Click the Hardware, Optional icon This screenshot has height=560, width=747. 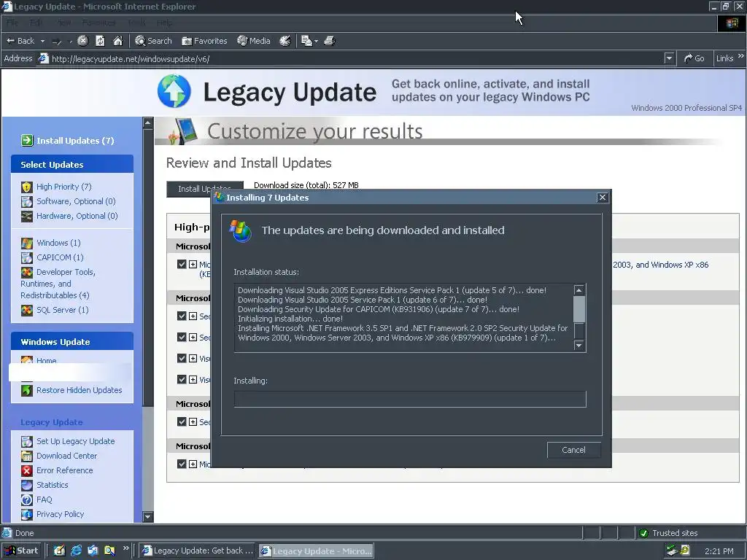tap(27, 216)
